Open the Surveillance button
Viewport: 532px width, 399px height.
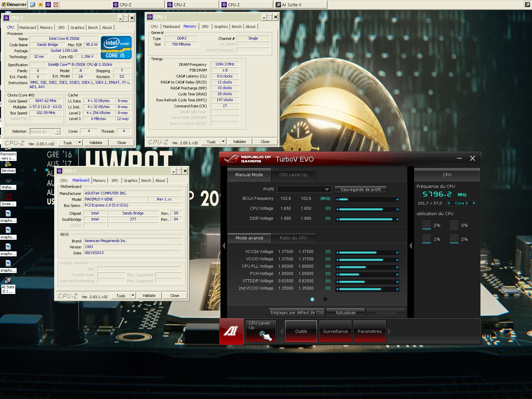coord(335,331)
